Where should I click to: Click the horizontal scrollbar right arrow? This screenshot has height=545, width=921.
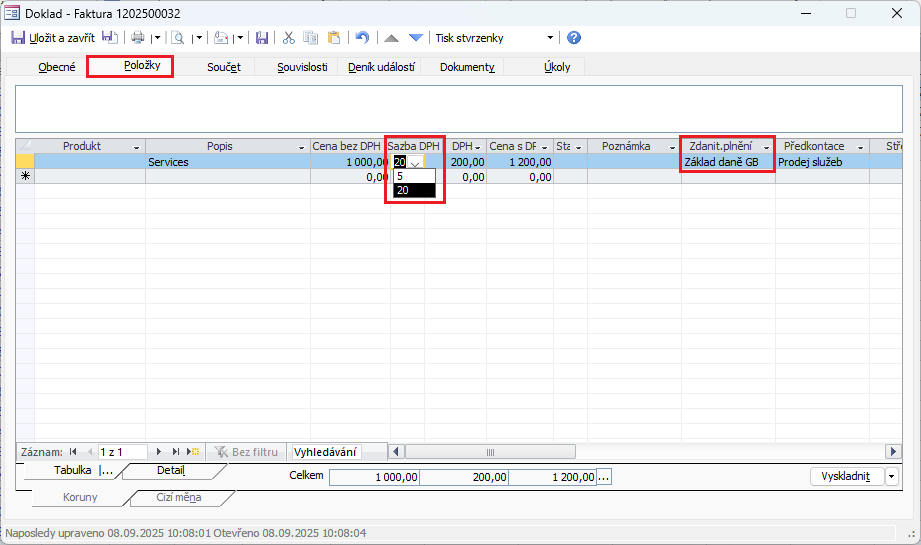click(x=893, y=452)
